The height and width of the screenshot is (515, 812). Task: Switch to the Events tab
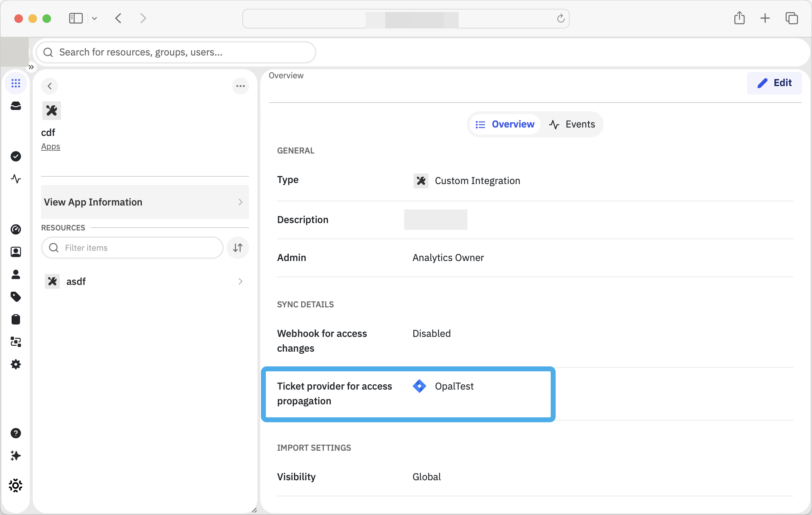(x=572, y=124)
